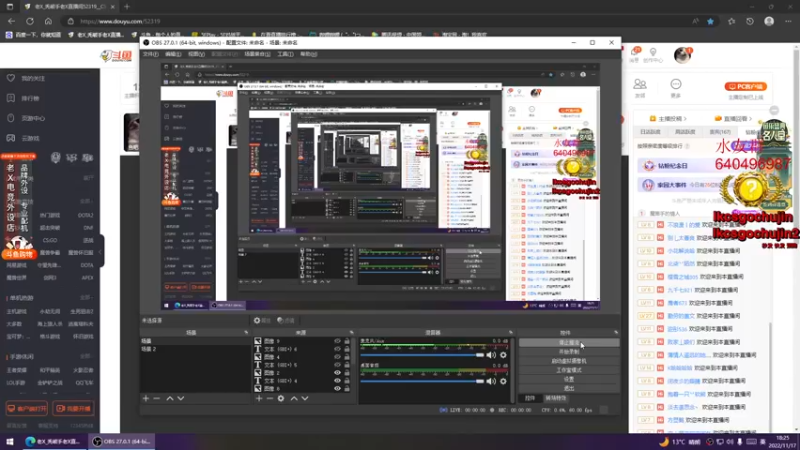Click the 滤镜 filters button

[x=286, y=320]
